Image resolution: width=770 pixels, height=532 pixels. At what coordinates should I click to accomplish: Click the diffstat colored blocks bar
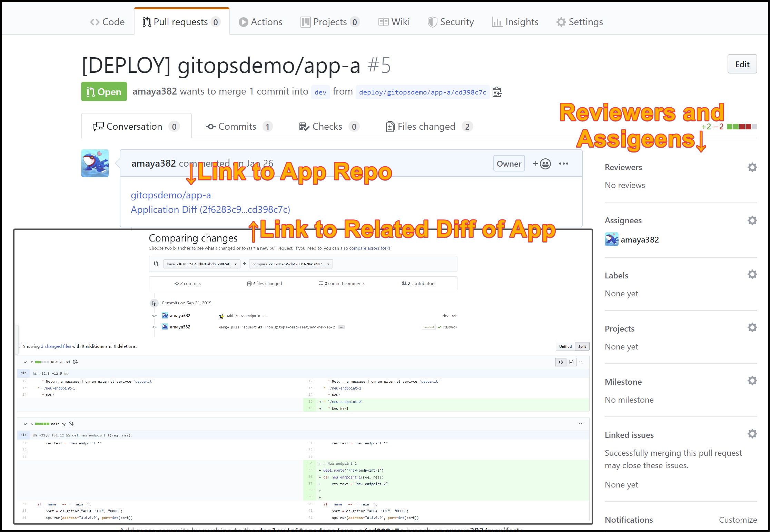(x=742, y=127)
